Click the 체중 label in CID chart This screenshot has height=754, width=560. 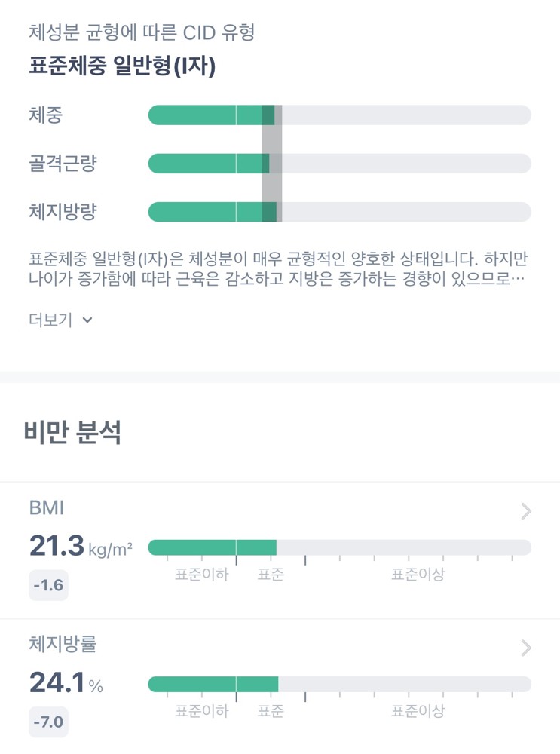pyautogui.click(x=45, y=115)
